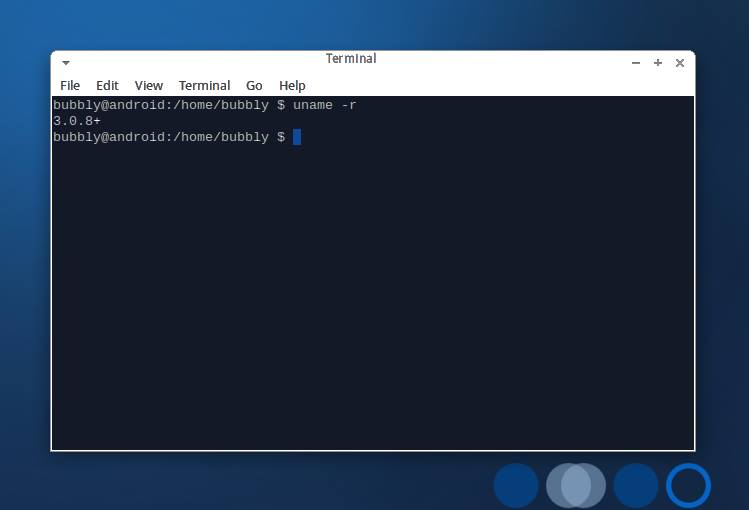Open the File menu
749x510 pixels.
(x=70, y=85)
